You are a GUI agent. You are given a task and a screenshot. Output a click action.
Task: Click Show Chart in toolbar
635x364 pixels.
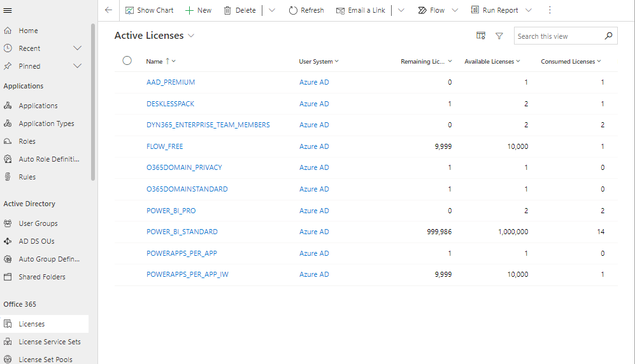pos(149,10)
